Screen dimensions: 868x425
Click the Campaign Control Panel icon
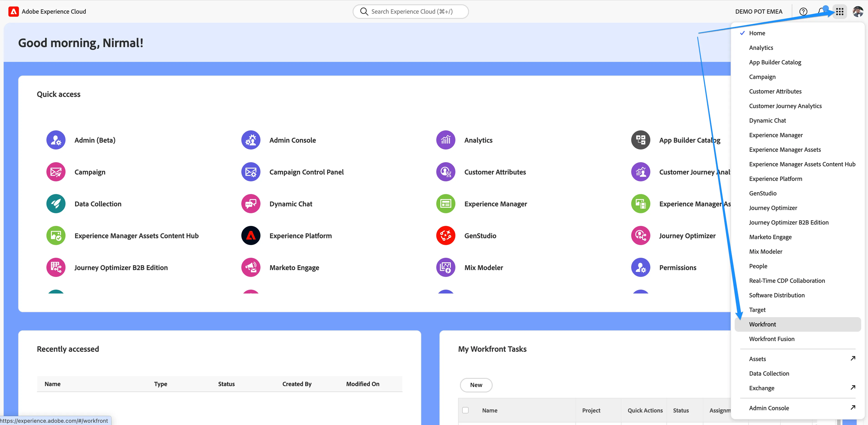[x=251, y=172]
